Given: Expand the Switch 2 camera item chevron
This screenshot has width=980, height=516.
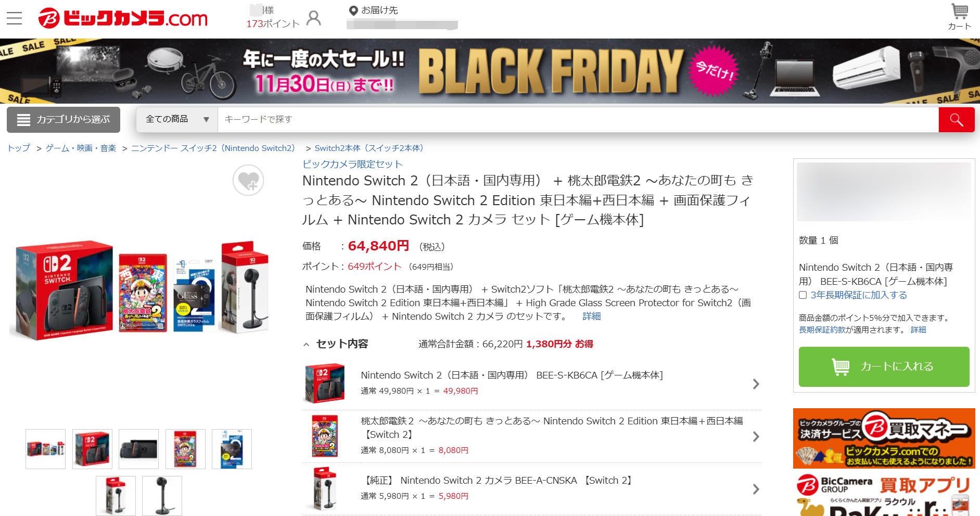Looking at the screenshot, I should coord(756,489).
